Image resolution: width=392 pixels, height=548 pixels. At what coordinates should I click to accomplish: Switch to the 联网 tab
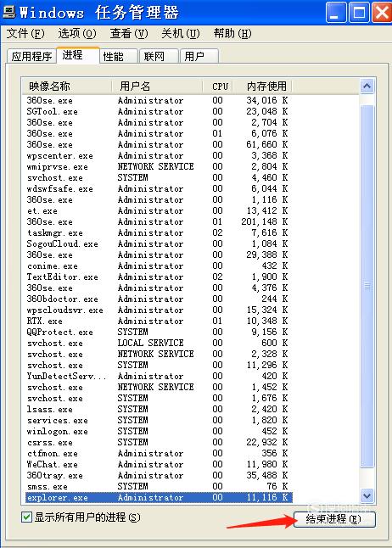tap(159, 56)
